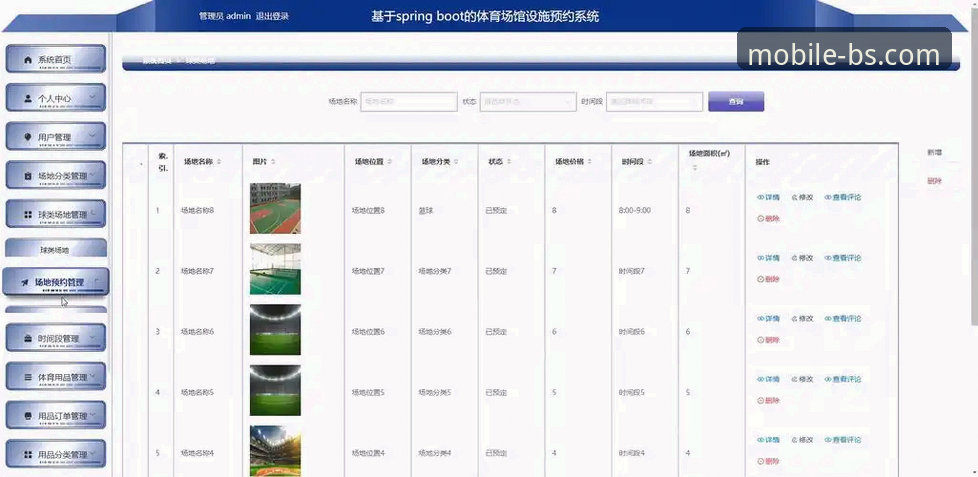Expand 时间段管理 with its chevron
The image size is (978, 477).
coord(92,337)
